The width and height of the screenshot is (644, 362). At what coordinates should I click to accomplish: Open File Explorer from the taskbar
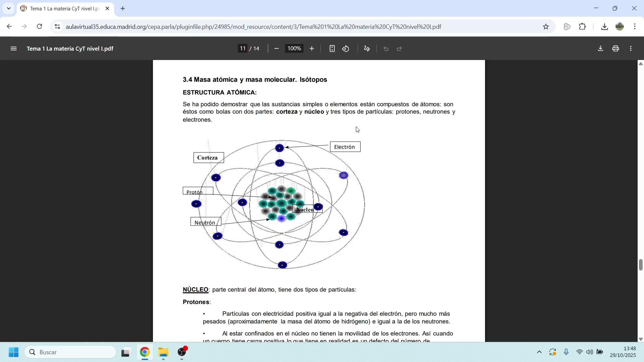tap(163, 353)
